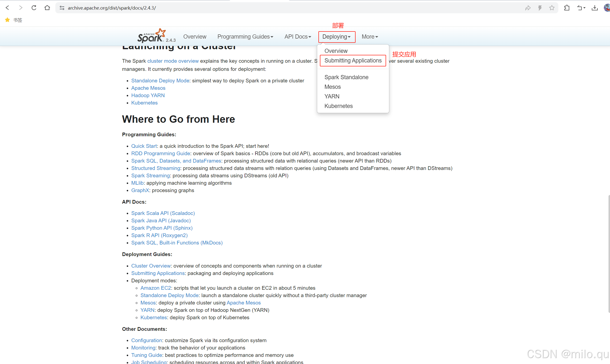The height and width of the screenshot is (364, 610).
Task: Bookmark this page with star icon
Action: tap(552, 8)
